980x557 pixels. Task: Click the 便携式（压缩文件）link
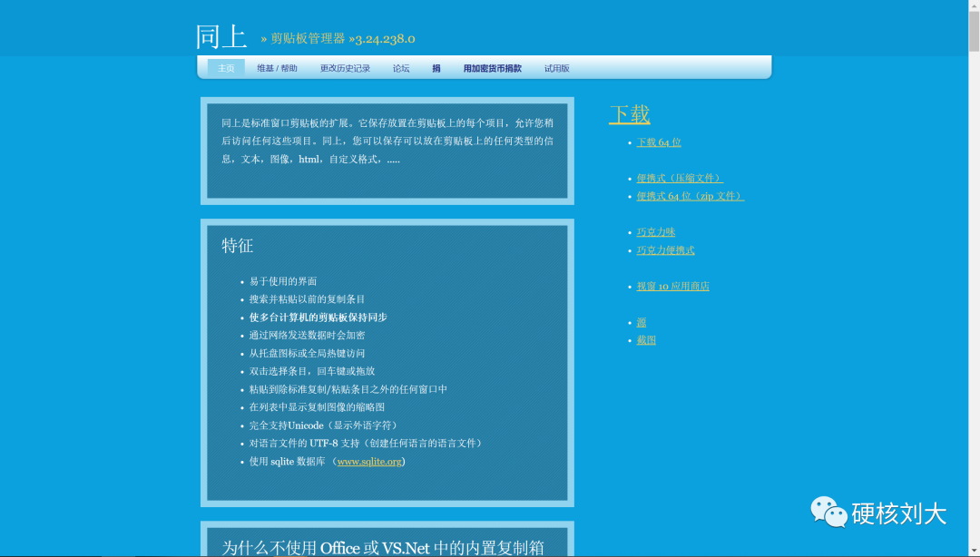click(680, 178)
